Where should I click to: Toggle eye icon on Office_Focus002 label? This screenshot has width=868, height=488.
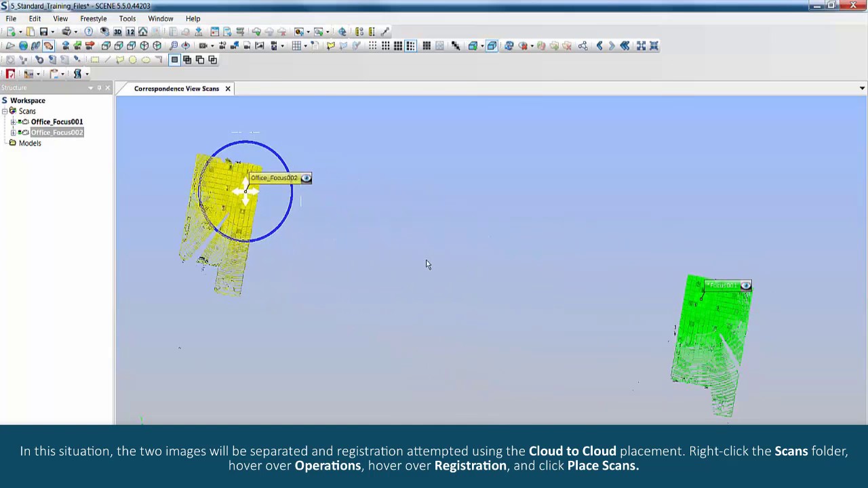(x=306, y=178)
